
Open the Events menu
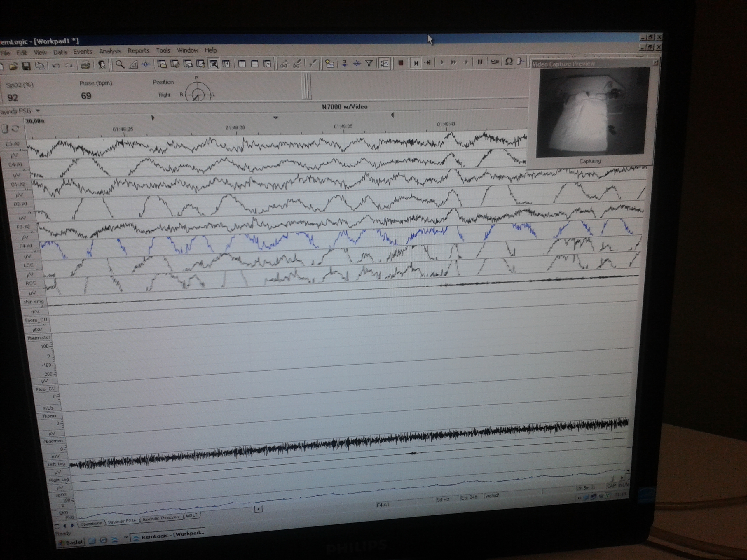(83, 51)
